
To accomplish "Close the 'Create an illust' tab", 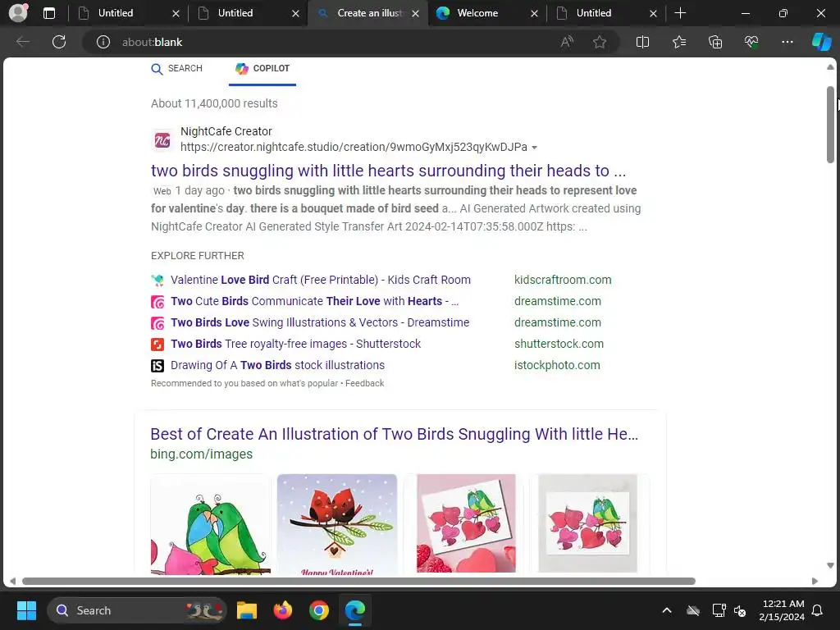I will [415, 13].
